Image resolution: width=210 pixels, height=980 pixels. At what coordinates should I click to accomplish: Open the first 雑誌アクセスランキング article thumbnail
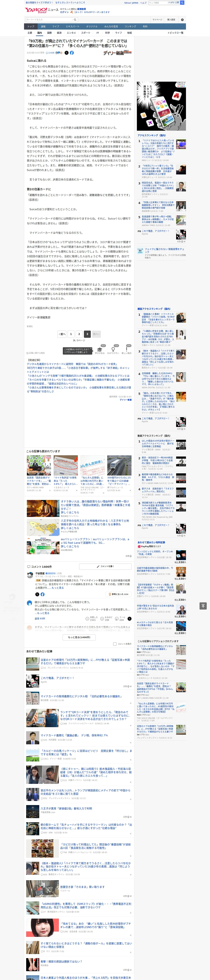click(181, 318)
